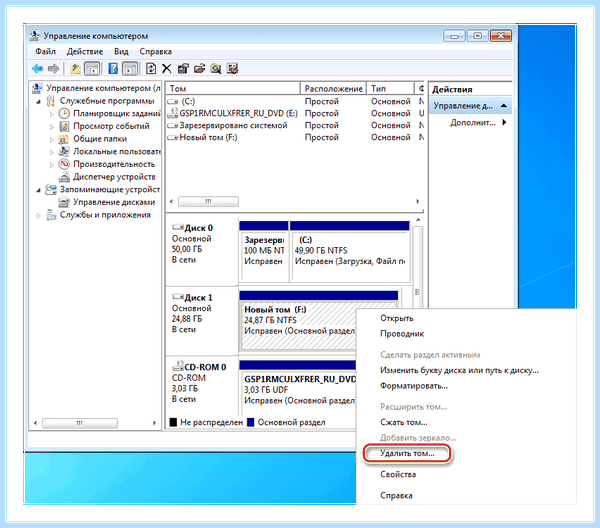600x528 pixels.
Task: Click the Диск 1 drive icon
Action: 178,297
